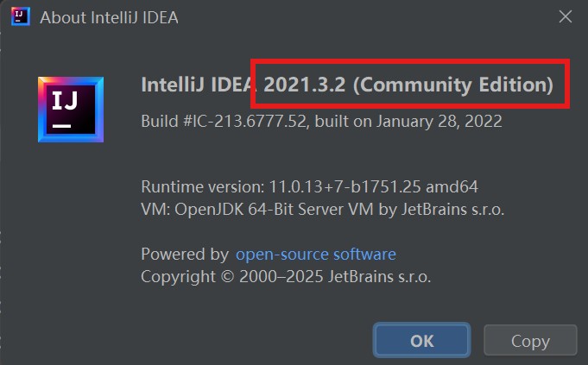Copy the about info with Copy button
Image resolution: width=588 pixels, height=365 pixels.
530,341
